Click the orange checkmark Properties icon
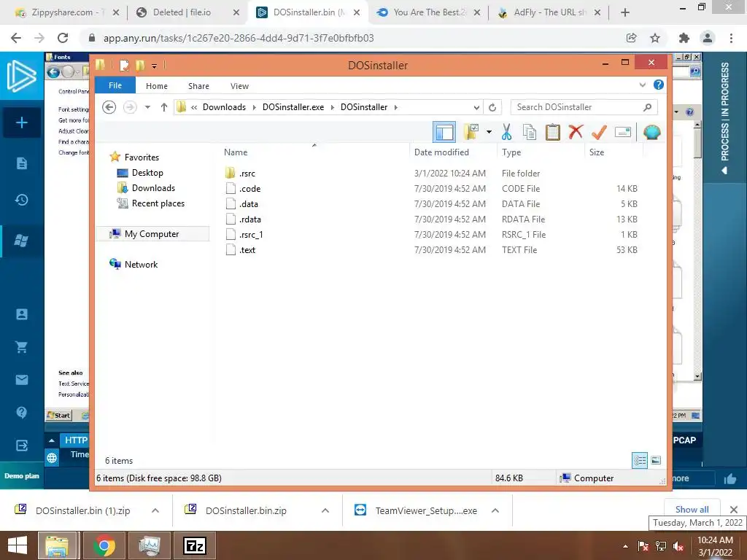This screenshot has width=747, height=560. (599, 132)
